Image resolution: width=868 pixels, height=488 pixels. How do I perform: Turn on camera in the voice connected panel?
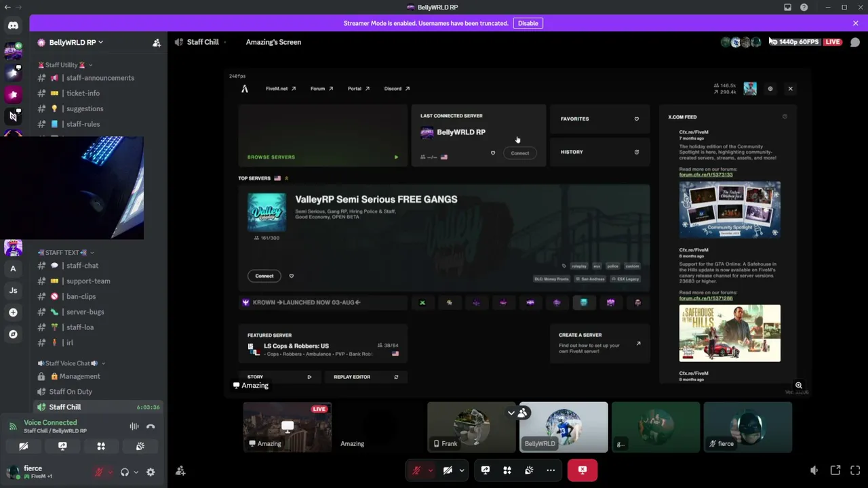23,446
